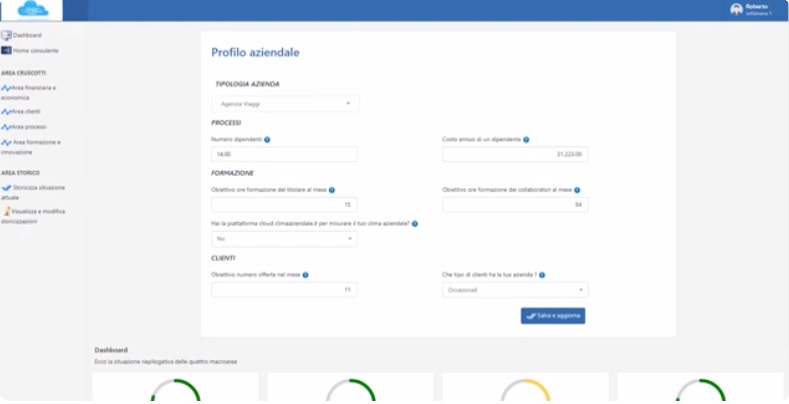Expand the clima aziendale platform dropdown set to No

pos(284,239)
